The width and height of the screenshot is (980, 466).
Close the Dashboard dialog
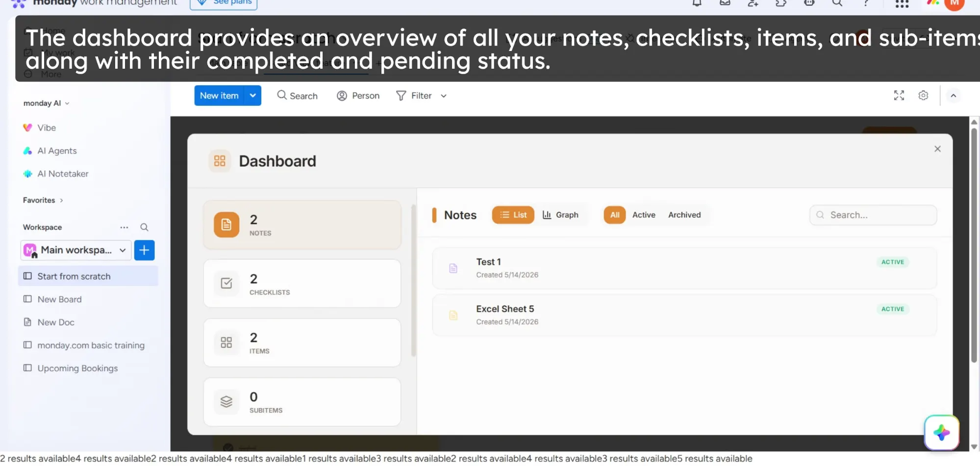(x=937, y=149)
